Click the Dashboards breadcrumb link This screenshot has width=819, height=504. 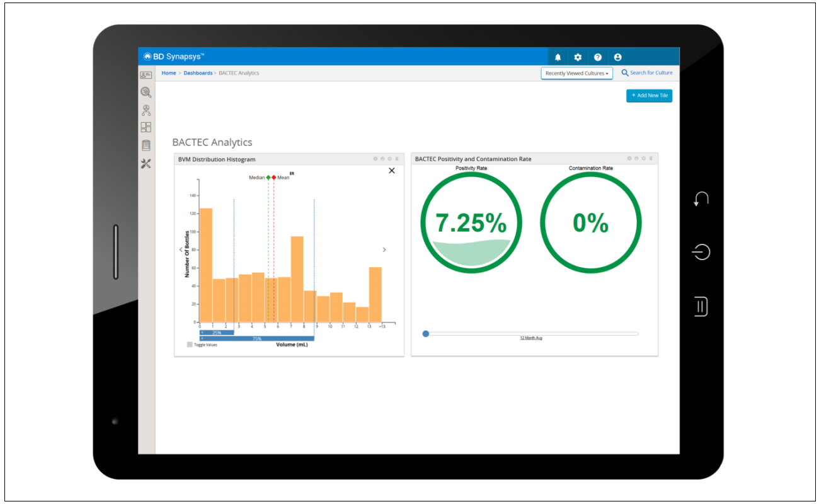point(198,73)
